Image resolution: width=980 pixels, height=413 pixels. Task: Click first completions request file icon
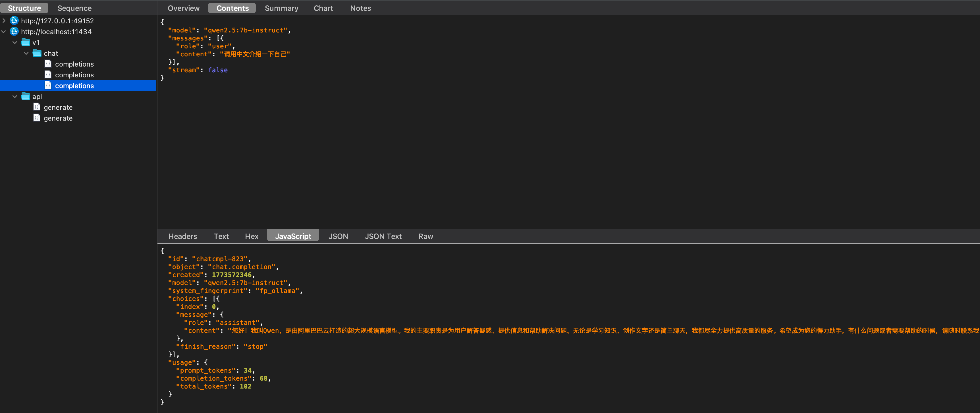point(48,63)
